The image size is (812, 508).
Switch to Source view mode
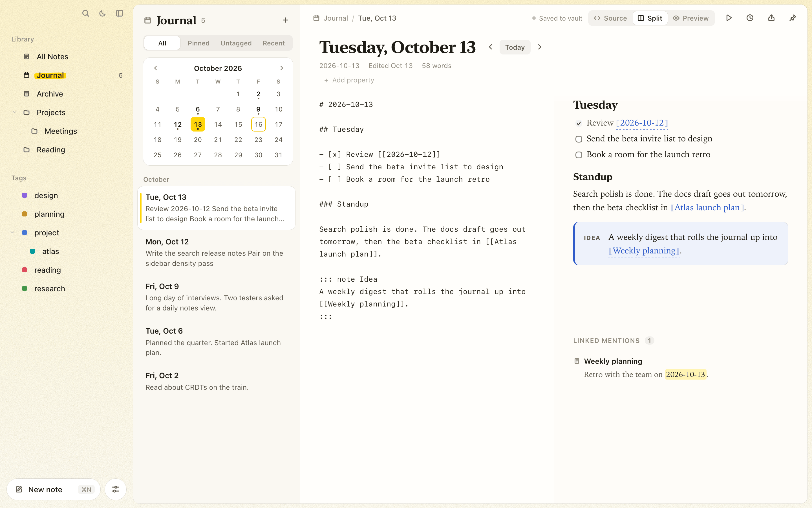(610, 18)
